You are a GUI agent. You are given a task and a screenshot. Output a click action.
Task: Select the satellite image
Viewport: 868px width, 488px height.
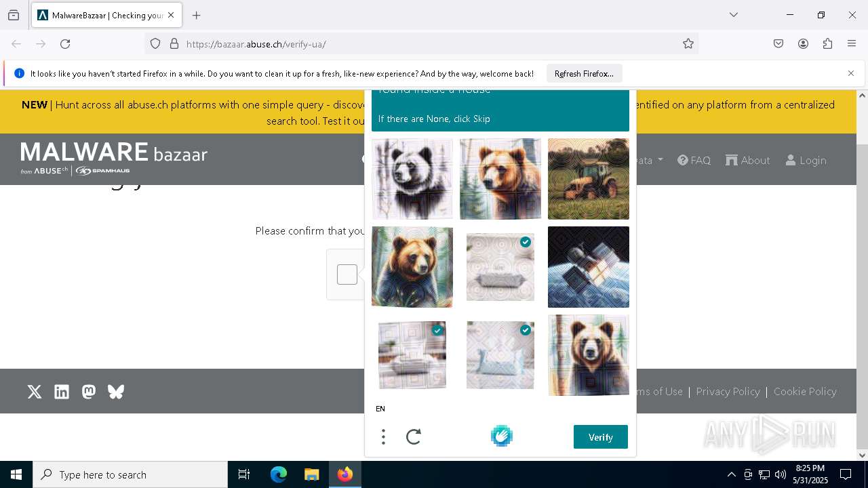tap(589, 267)
